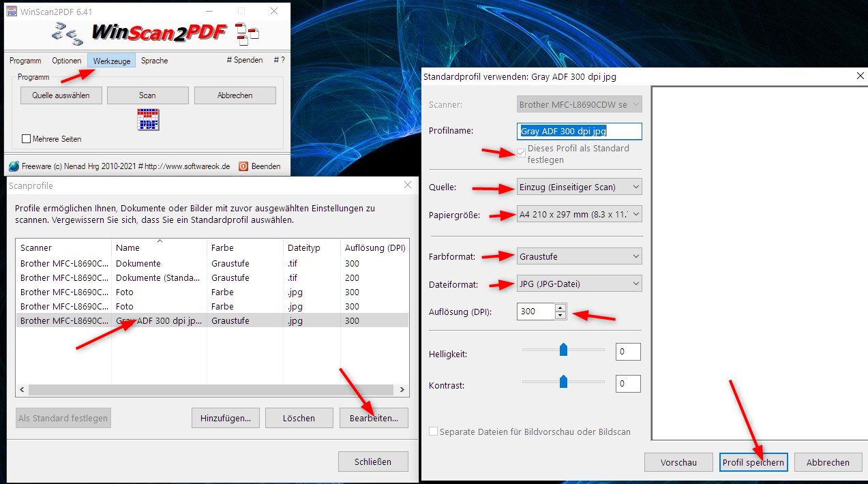Click the WinScan2PDF title bar app icon
Image resolution: width=868 pixels, height=484 pixels.
coord(12,11)
